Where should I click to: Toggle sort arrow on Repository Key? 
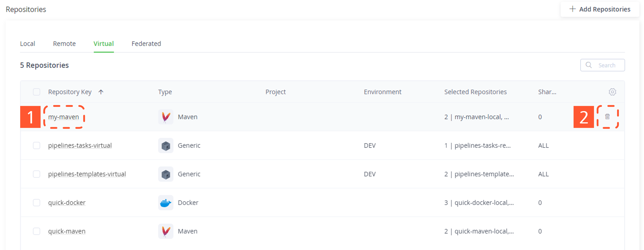pos(101,92)
